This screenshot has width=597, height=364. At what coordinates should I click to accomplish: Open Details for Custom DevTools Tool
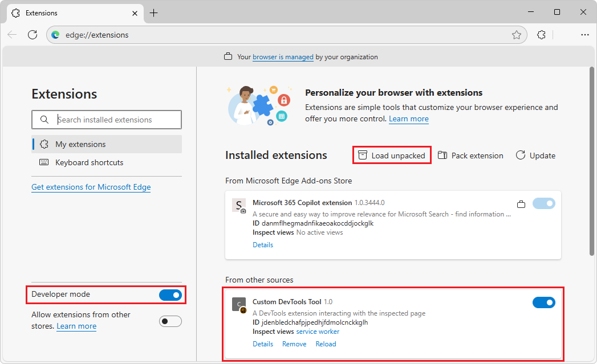coord(263,344)
